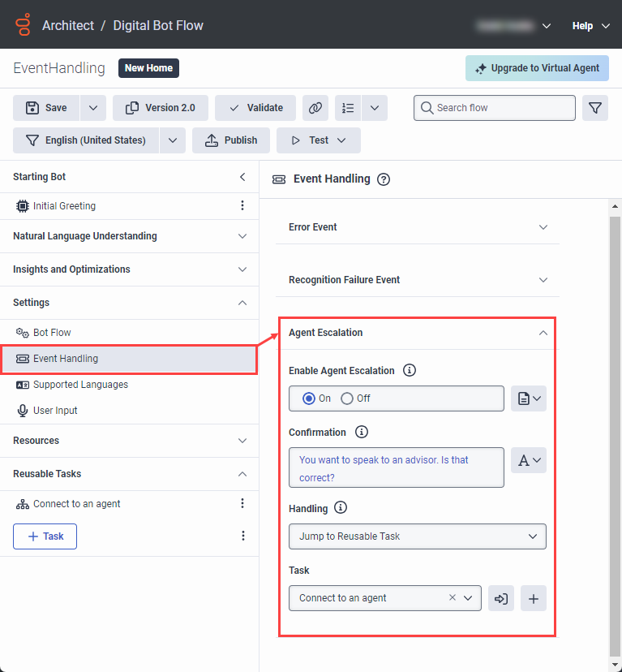Open three-dot menu next to Task button
Viewport: 622px width, 672px height.
(243, 536)
